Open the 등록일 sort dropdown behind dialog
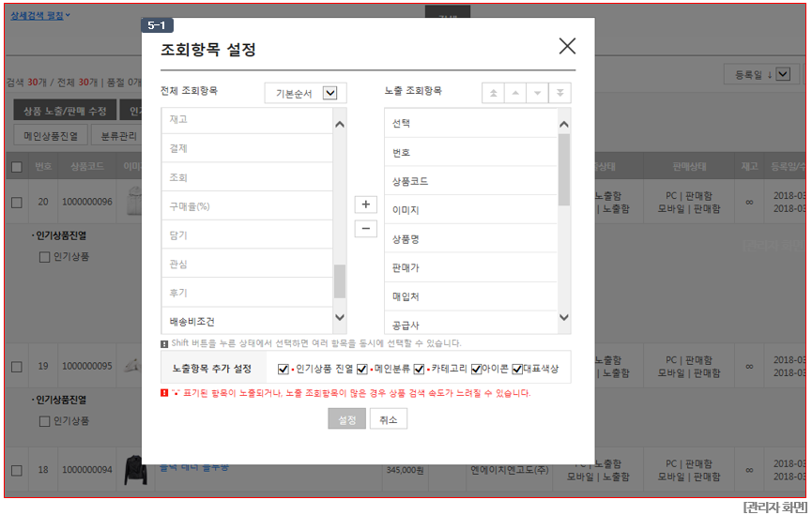812x515 pixels. (x=761, y=74)
